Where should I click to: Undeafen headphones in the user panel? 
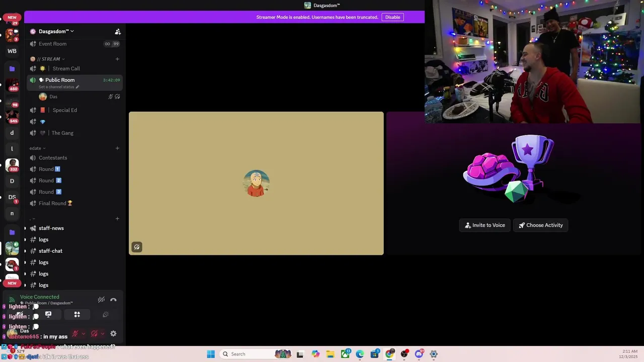[x=94, y=333]
